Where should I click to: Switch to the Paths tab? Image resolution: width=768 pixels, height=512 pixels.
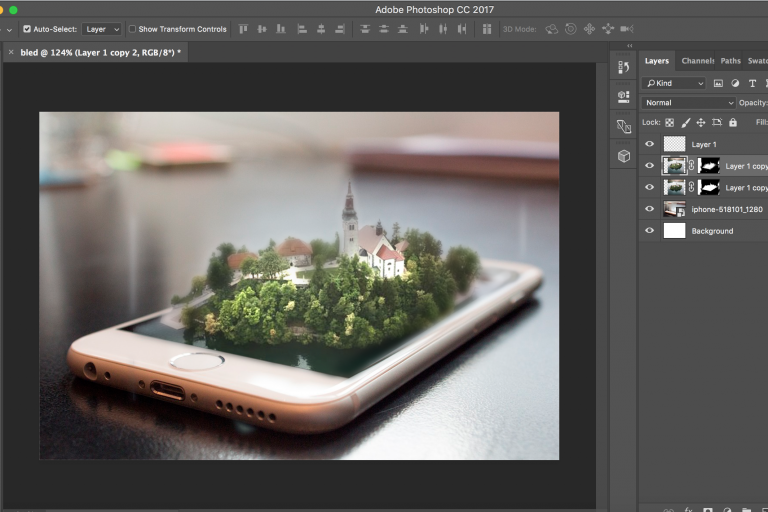(731, 61)
